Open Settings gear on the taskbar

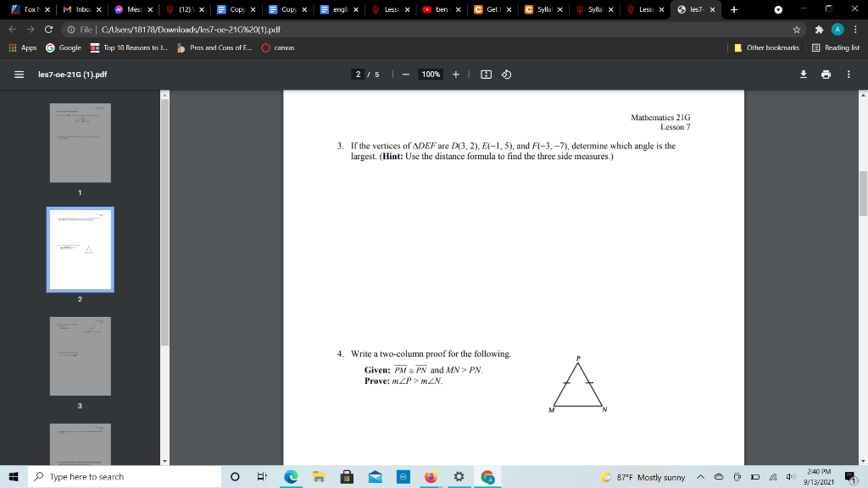tap(459, 476)
